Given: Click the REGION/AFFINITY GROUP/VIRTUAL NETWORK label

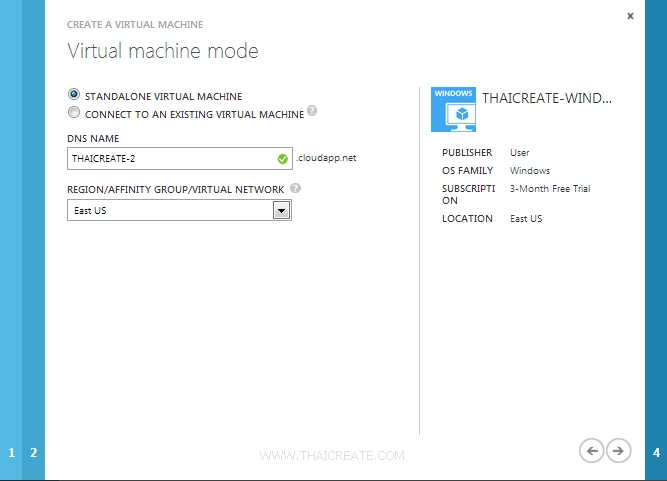Looking at the screenshot, I should (176, 190).
